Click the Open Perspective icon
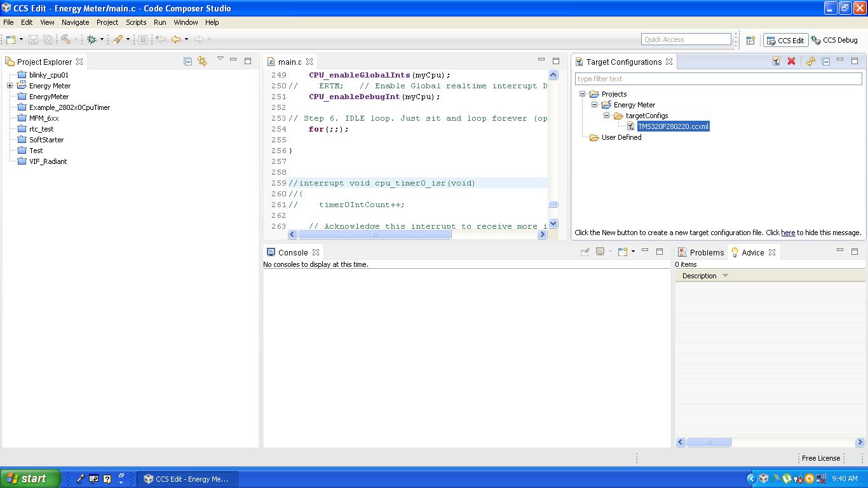Viewport: 868px width, 488px height. pyautogui.click(x=750, y=40)
